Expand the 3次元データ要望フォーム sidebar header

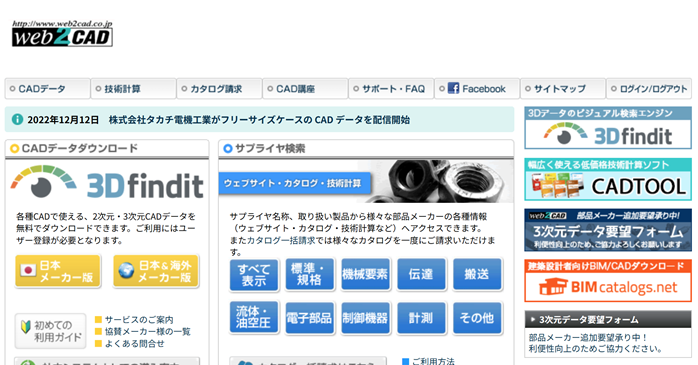[x=608, y=320]
